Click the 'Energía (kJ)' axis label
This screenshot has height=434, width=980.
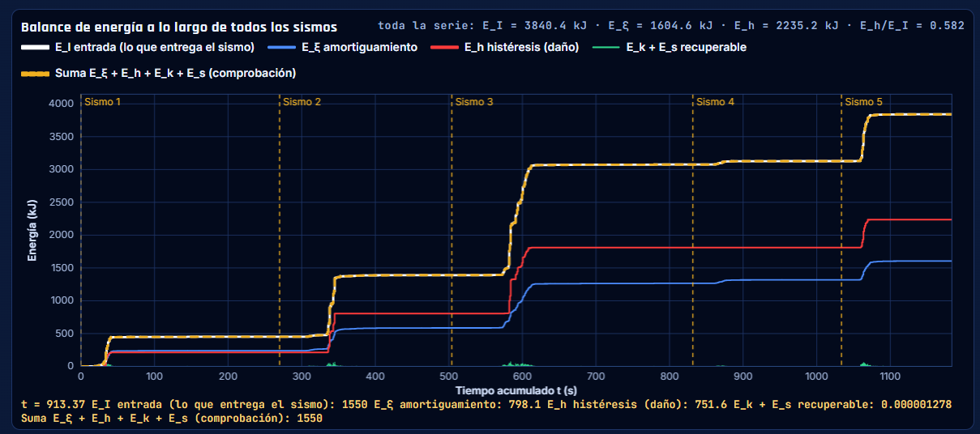32,230
